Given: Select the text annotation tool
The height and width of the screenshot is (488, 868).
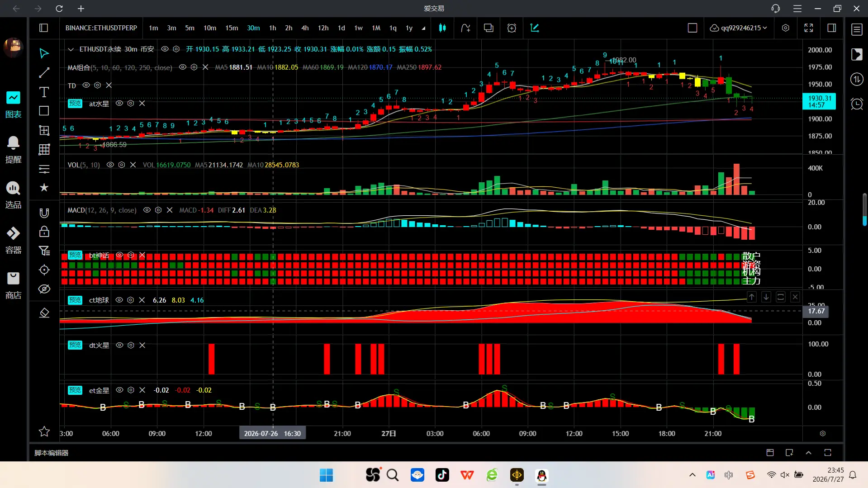Looking at the screenshot, I should 44,92.
